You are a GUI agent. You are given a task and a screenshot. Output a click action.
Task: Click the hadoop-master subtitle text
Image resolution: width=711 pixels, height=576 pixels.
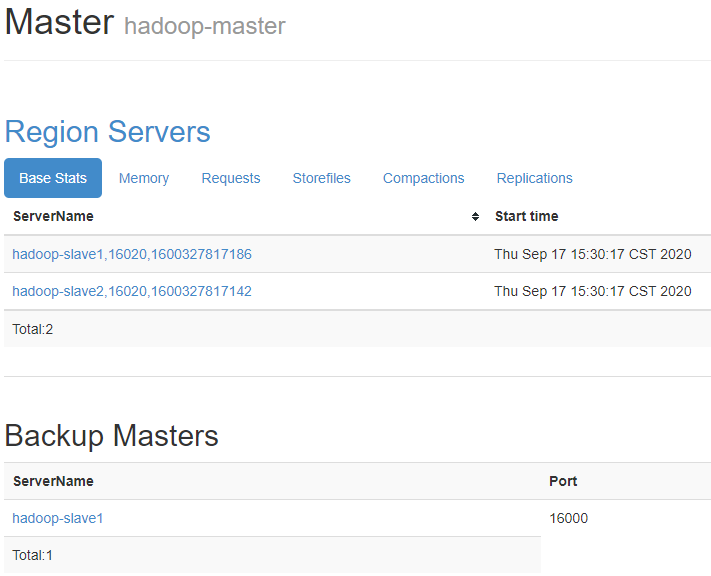205,26
